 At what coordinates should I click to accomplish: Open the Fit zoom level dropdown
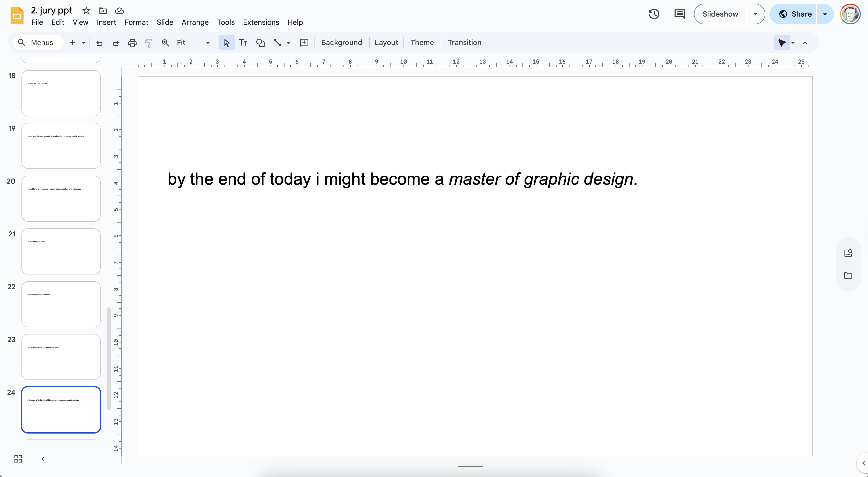208,43
